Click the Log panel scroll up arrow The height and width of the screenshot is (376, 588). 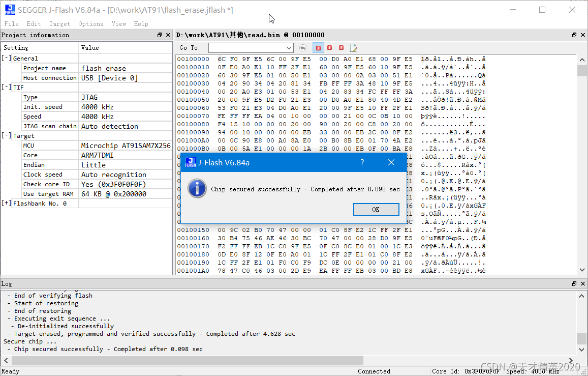tap(582, 296)
